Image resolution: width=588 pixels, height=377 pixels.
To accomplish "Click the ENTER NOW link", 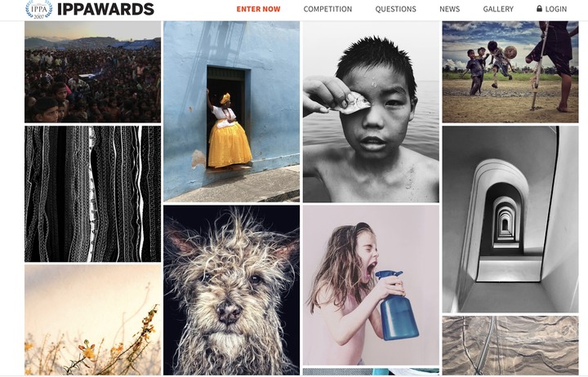I will 258,9.
